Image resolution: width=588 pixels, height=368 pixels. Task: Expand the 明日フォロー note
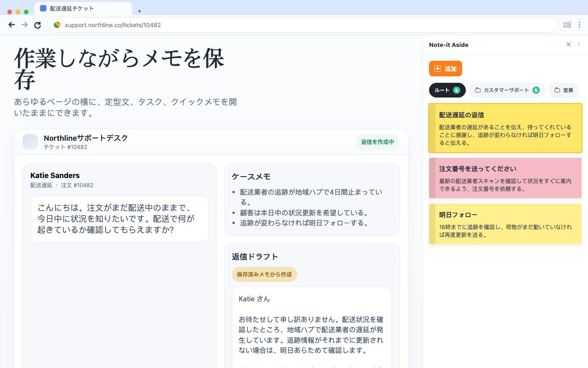tap(505, 224)
